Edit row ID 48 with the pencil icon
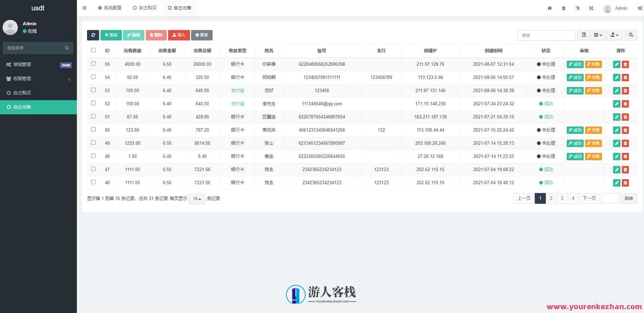The height and width of the screenshot is (313, 644). click(616, 156)
